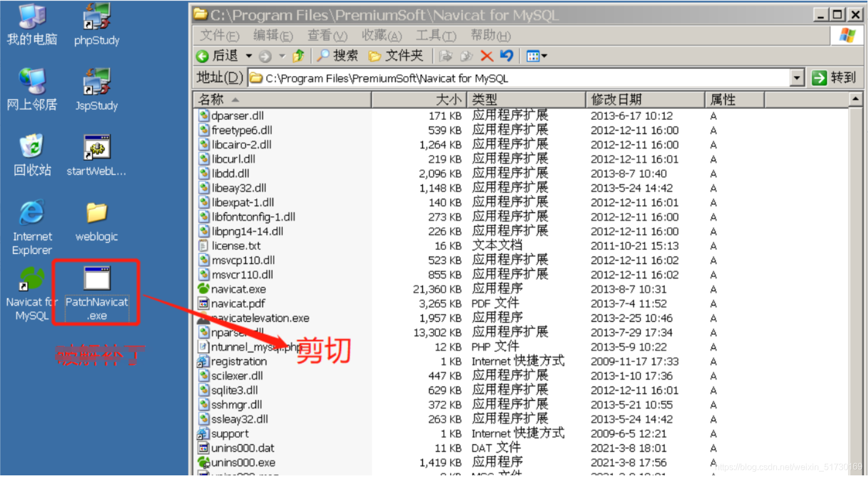Click the scrollbar up arrow in file list
This screenshot has width=868, height=477.
pyautogui.click(x=855, y=99)
